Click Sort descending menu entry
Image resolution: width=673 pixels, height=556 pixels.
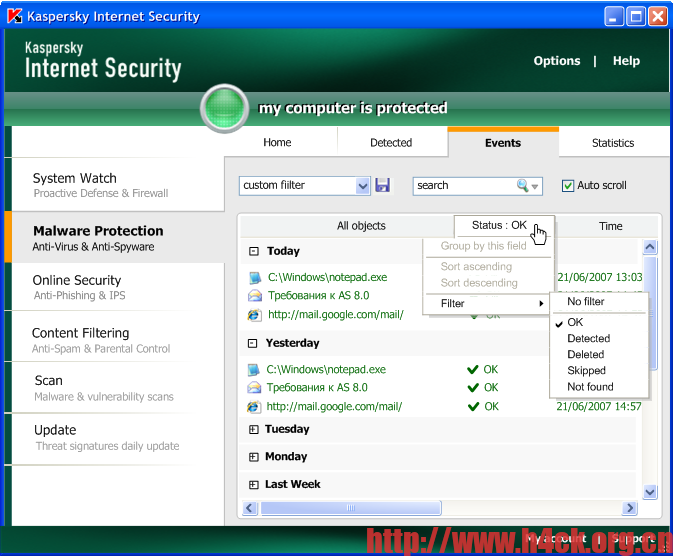click(x=479, y=283)
